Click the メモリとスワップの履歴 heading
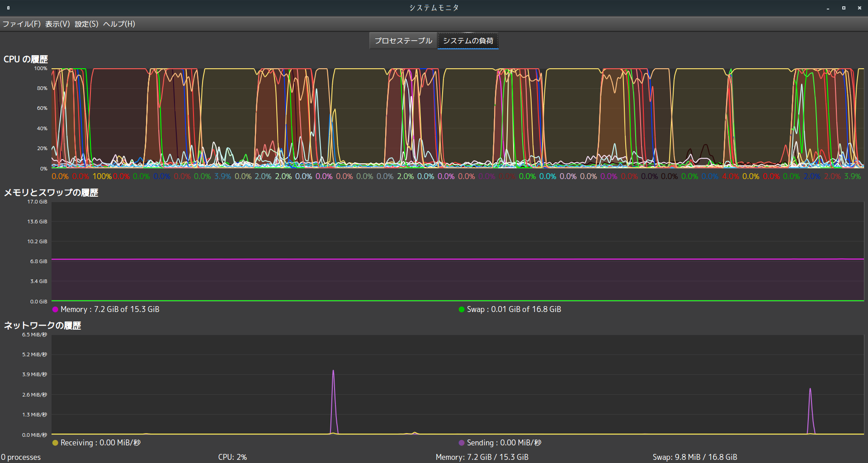 [x=51, y=193]
